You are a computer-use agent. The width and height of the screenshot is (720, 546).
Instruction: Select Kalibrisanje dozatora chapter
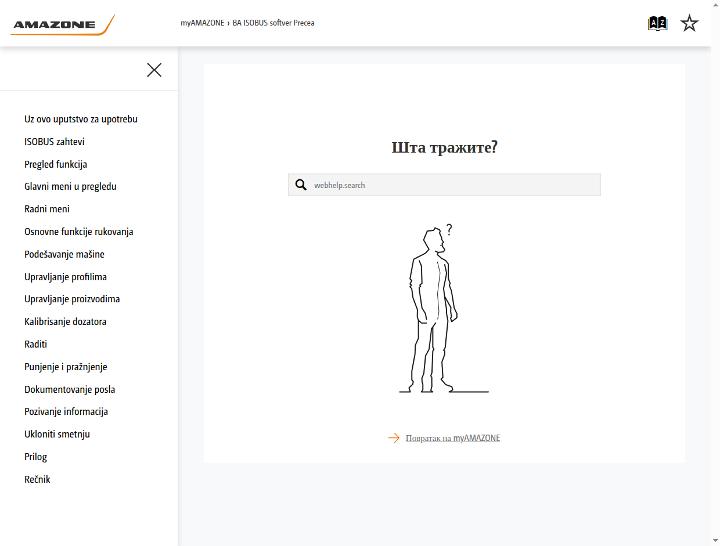pos(65,321)
